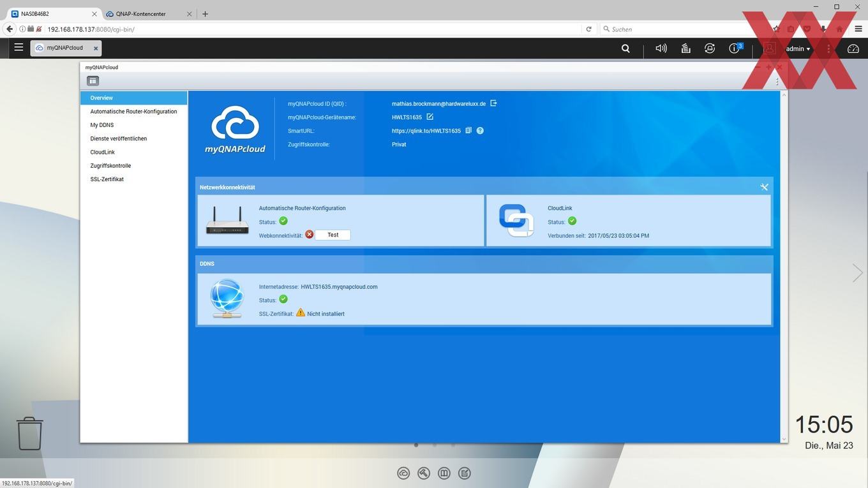Open the SmartURL help question mark
Screen dimensions: 868x488
[x=480, y=130]
